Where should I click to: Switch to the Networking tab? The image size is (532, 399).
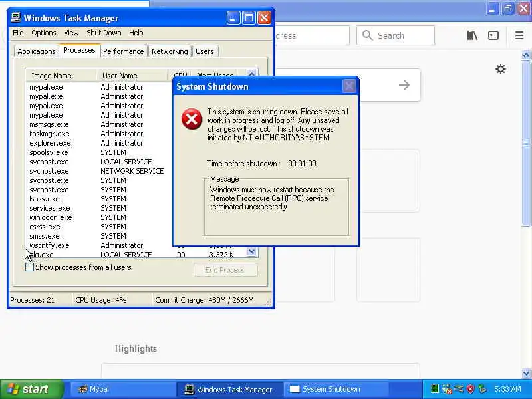[x=170, y=51]
